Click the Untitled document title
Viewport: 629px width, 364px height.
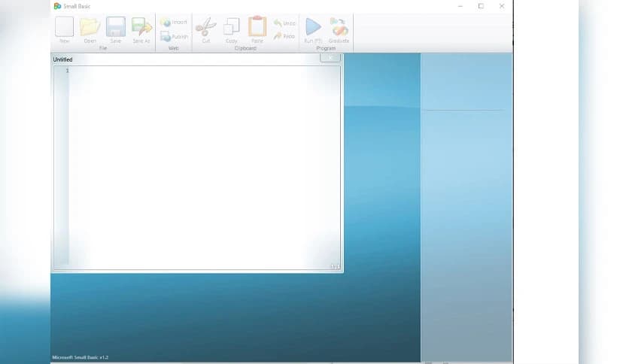(x=62, y=59)
